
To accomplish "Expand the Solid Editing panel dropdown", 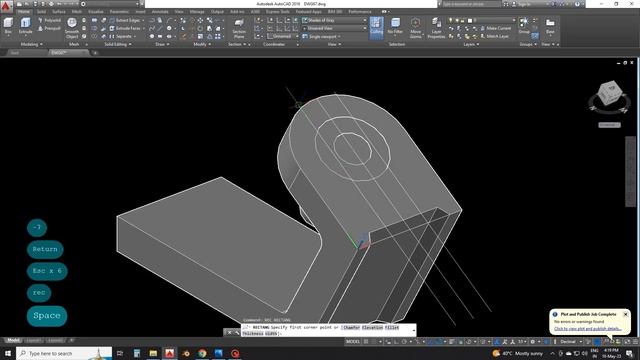I will tap(118, 44).
